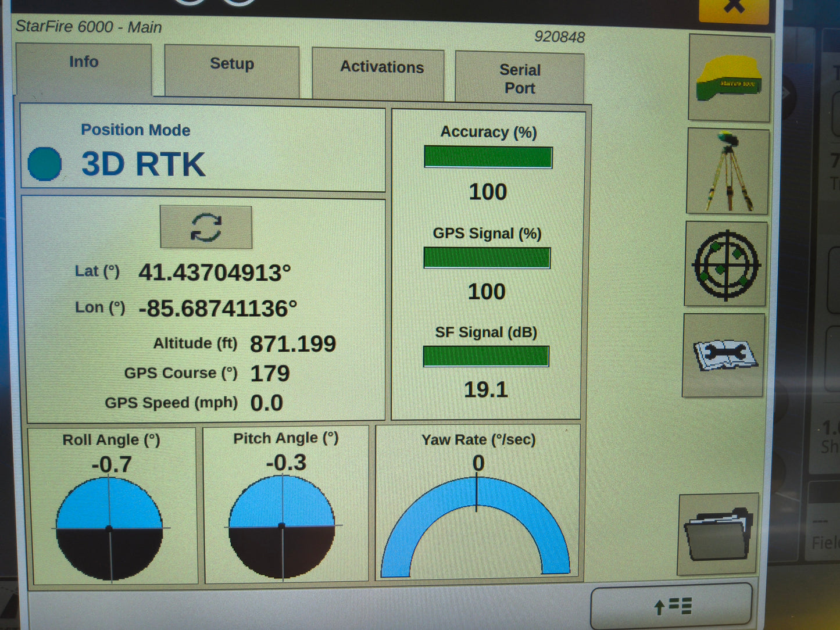Select the StarFire 6000 - Main title
This screenshot has width=840, height=630.
(x=88, y=27)
